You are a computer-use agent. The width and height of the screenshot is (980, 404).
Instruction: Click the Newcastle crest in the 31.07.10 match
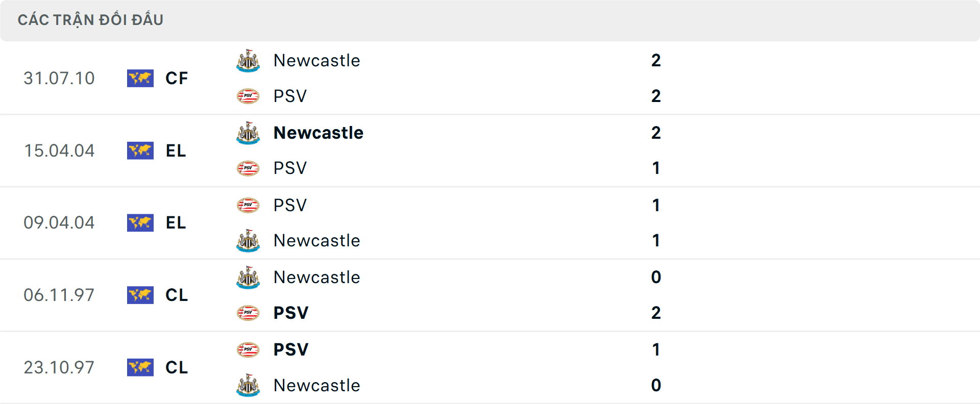click(248, 60)
